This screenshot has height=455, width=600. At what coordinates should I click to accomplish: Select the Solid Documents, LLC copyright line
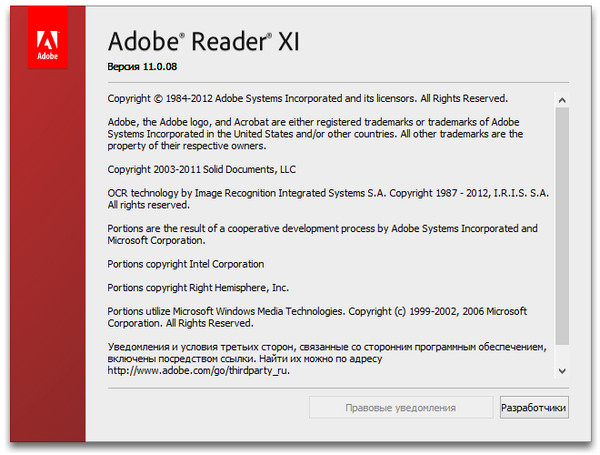[201, 168]
